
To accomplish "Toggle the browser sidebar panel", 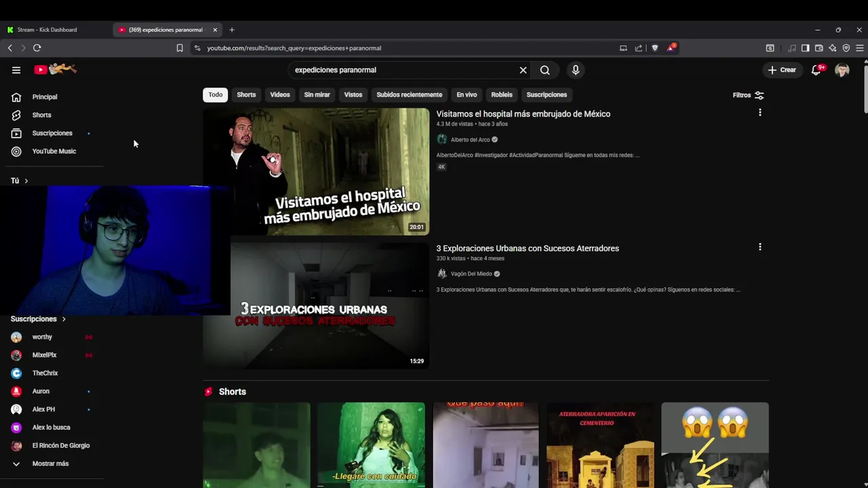I will [806, 48].
